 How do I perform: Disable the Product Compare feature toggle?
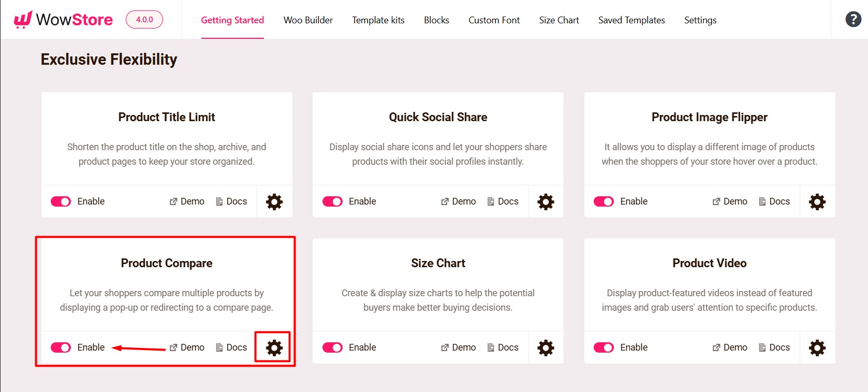pyautogui.click(x=61, y=347)
